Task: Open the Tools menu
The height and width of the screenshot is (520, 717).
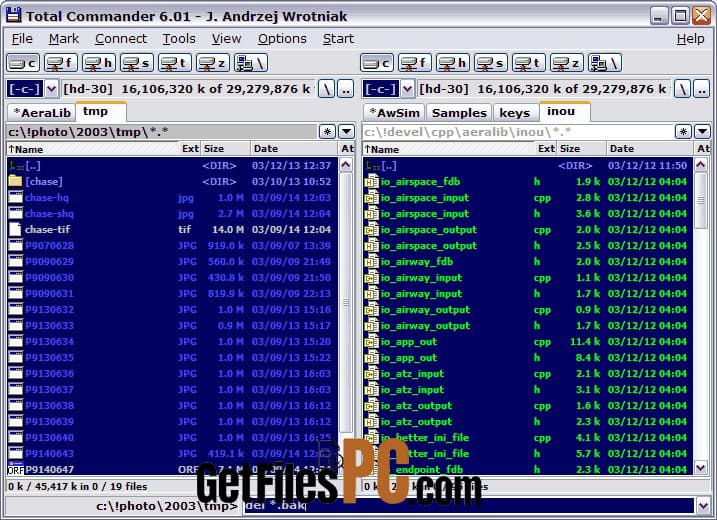Action: click(x=179, y=39)
